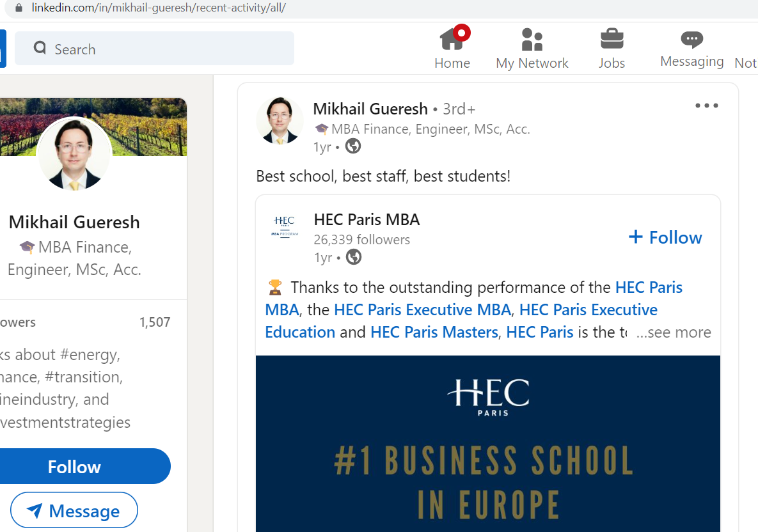Click the Message button in the sidebar
This screenshot has width=758, height=532.
pos(74,510)
